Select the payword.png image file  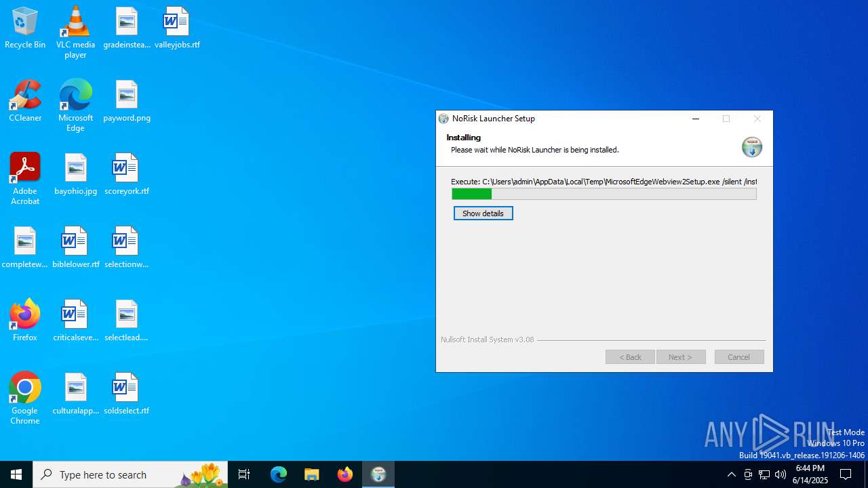coord(127,102)
